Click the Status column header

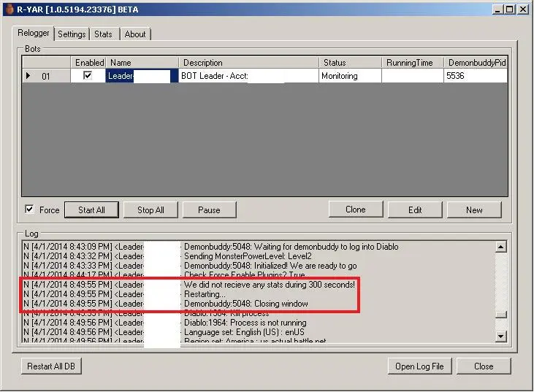click(x=350, y=63)
